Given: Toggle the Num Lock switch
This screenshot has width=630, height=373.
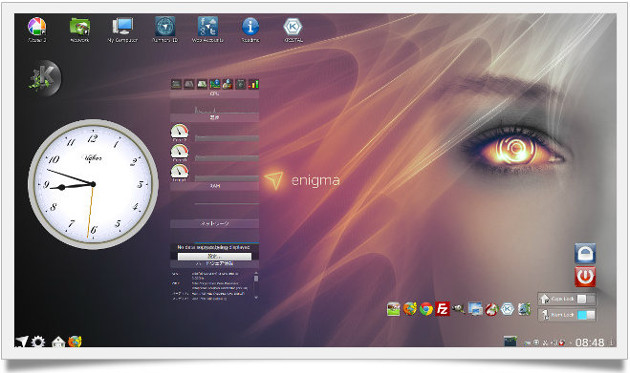Looking at the screenshot, I should [x=586, y=315].
